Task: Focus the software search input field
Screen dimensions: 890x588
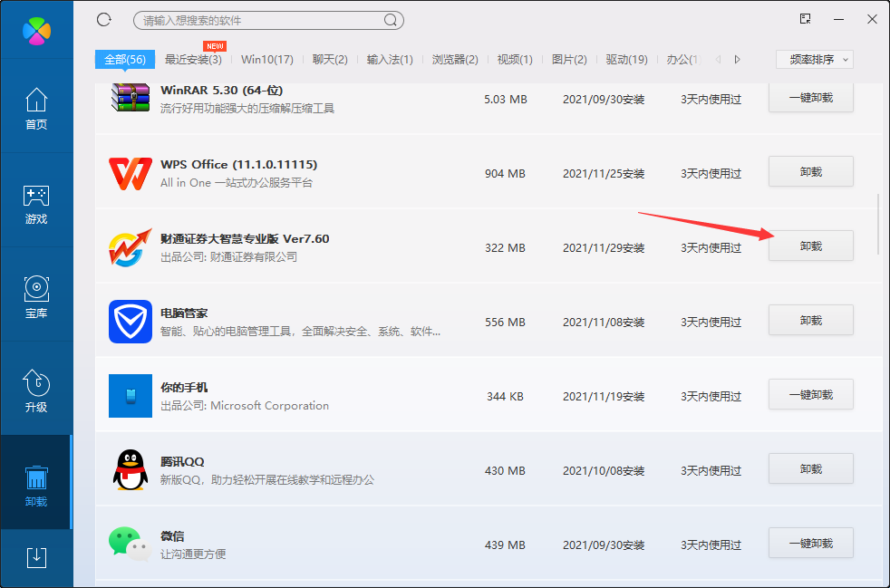Action: (268, 21)
